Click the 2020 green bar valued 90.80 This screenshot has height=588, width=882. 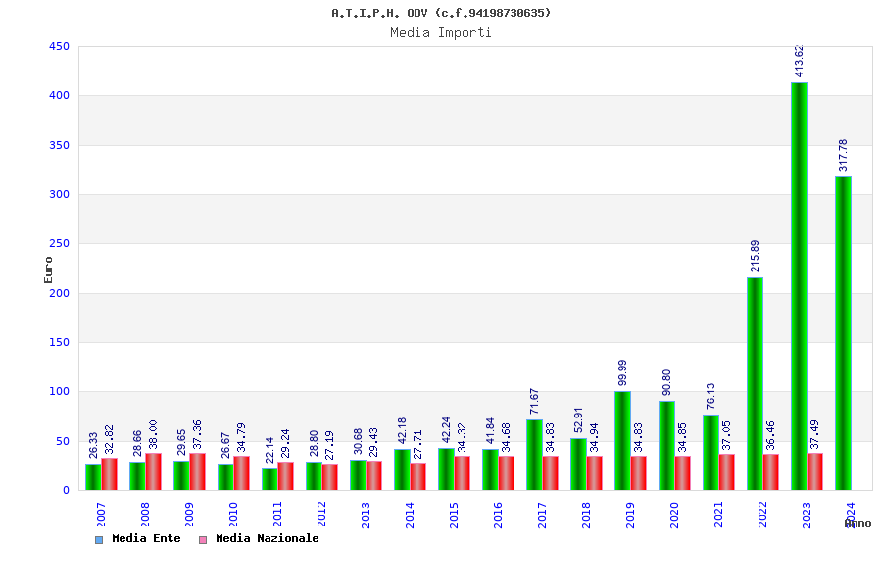pyautogui.click(x=666, y=446)
